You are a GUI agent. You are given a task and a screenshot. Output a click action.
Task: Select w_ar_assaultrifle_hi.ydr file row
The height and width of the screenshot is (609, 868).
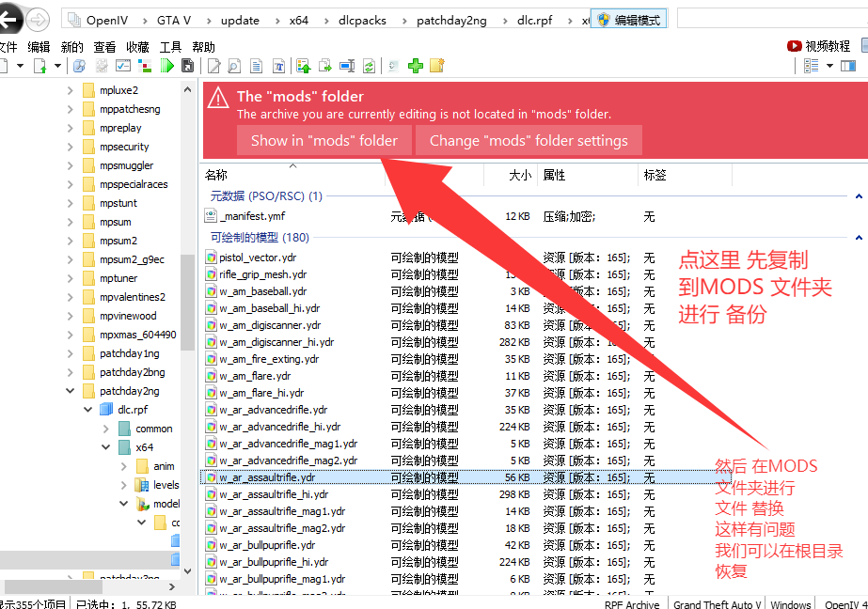[x=468, y=494]
